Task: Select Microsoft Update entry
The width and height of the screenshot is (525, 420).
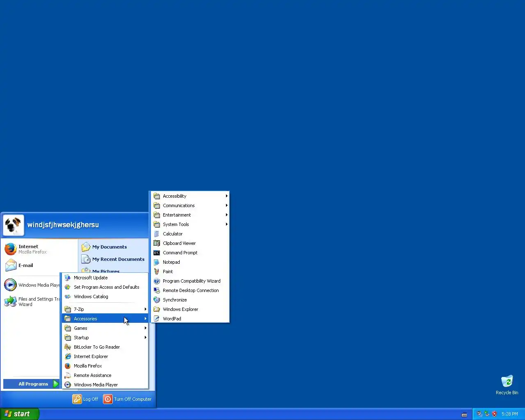Action: coord(105,278)
